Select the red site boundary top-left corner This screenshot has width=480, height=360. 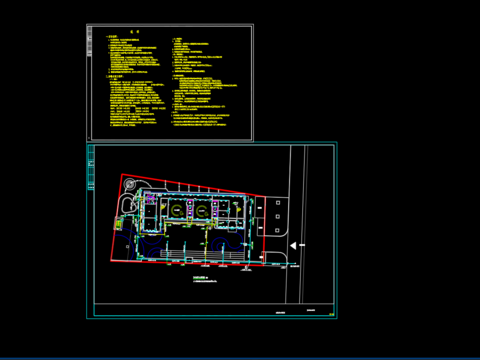tap(122, 174)
